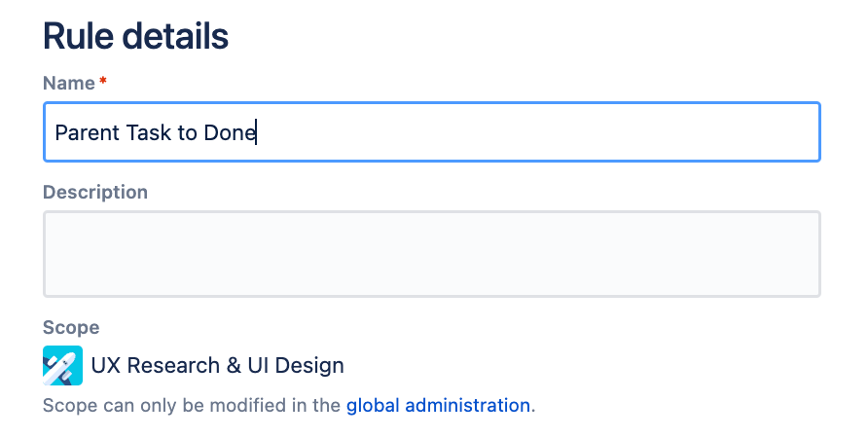Click the Rule details heading
868x438 pixels.
point(136,36)
